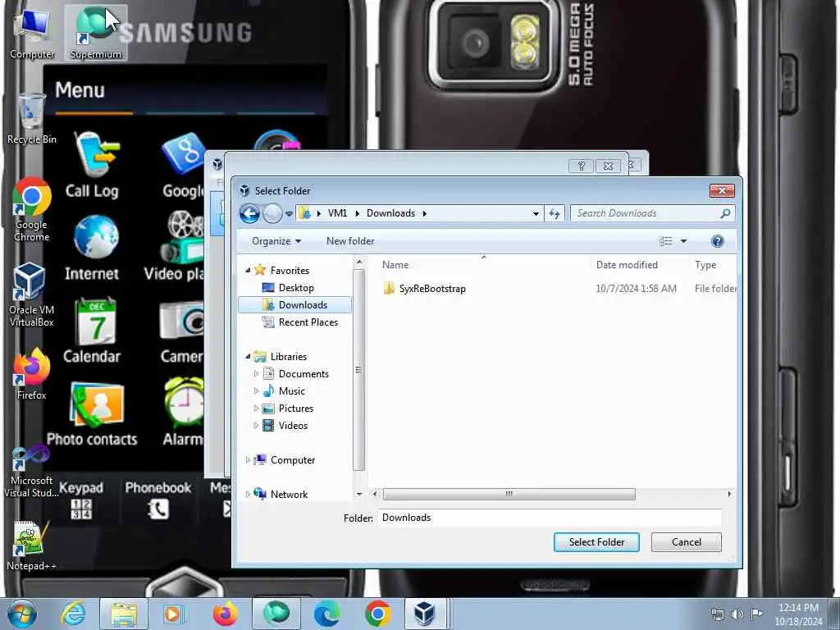Screen dimensions: 840x630
Task: Expand the Network tree node
Action: pos(248,495)
